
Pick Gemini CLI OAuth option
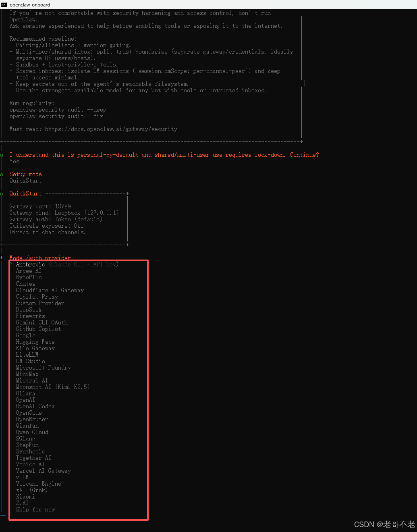point(42,322)
